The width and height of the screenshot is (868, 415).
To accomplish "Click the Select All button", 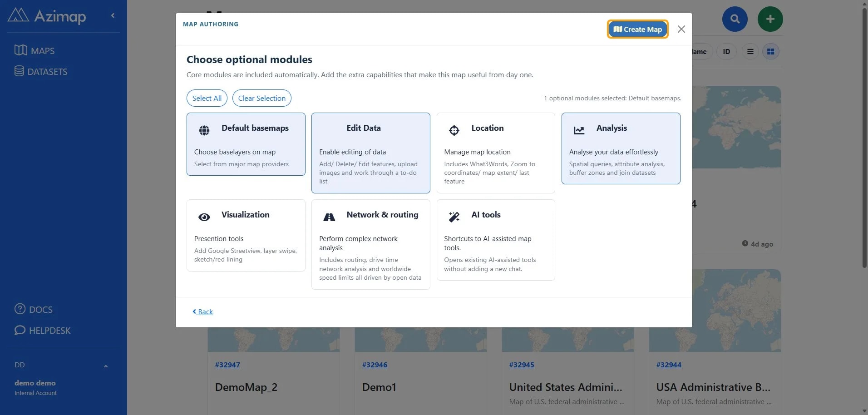I will (207, 98).
